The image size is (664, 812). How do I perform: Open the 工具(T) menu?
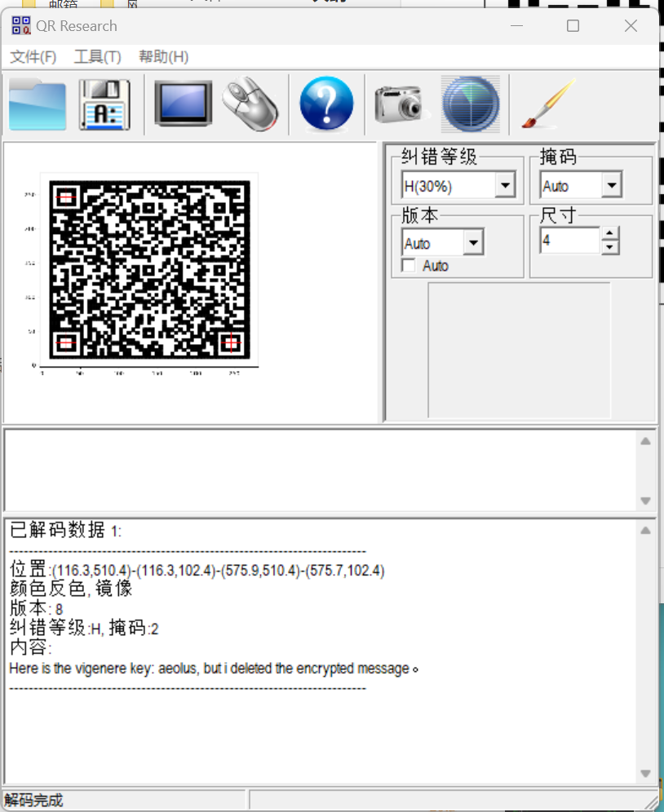pos(97,56)
